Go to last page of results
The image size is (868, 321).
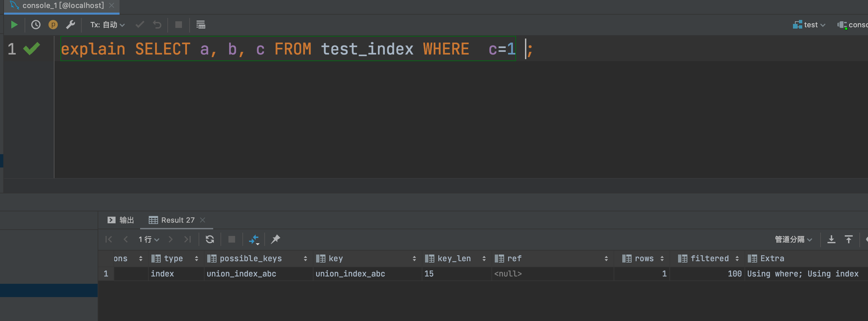pyautogui.click(x=187, y=239)
